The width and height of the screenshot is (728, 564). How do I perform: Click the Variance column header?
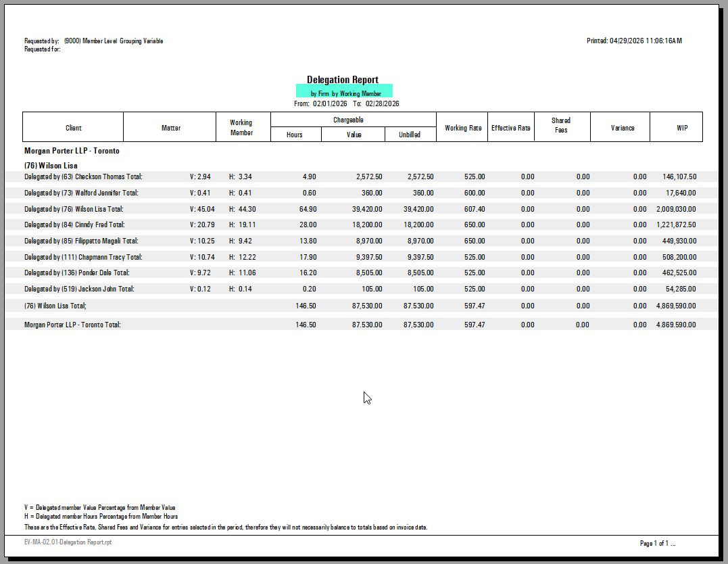(x=622, y=128)
